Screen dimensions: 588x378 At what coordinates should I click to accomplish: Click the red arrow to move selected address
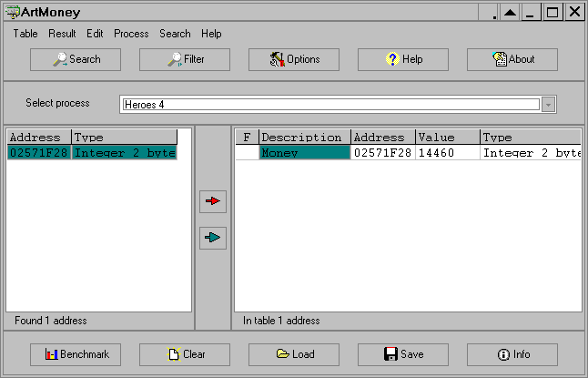[x=213, y=201]
